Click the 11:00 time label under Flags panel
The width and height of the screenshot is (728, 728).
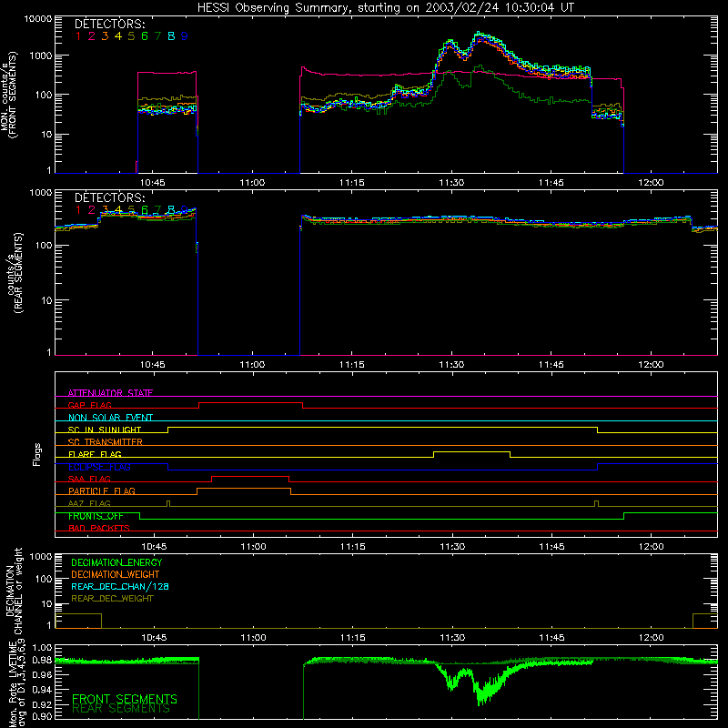click(253, 547)
